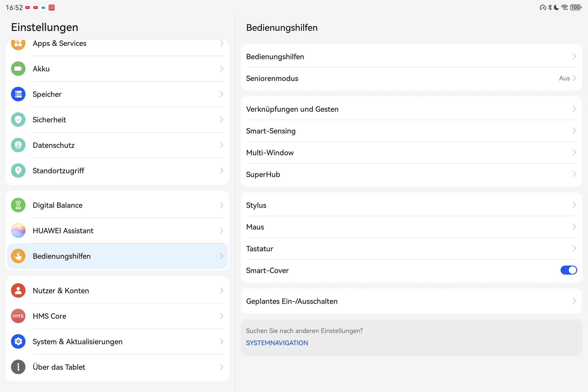Image resolution: width=588 pixels, height=392 pixels.
Task: Turn off the Smart-Cover switch
Action: tap(568, 270)
